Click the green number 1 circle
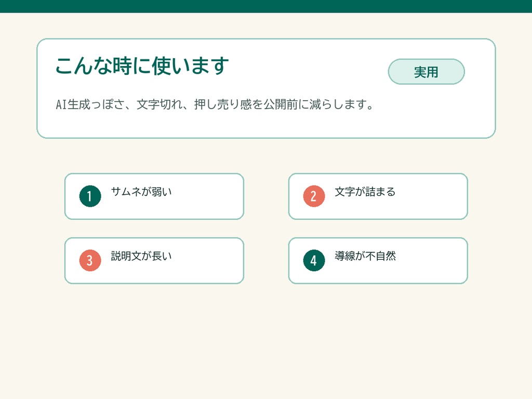Screen dimensions: 532x399 click(90, 196)
